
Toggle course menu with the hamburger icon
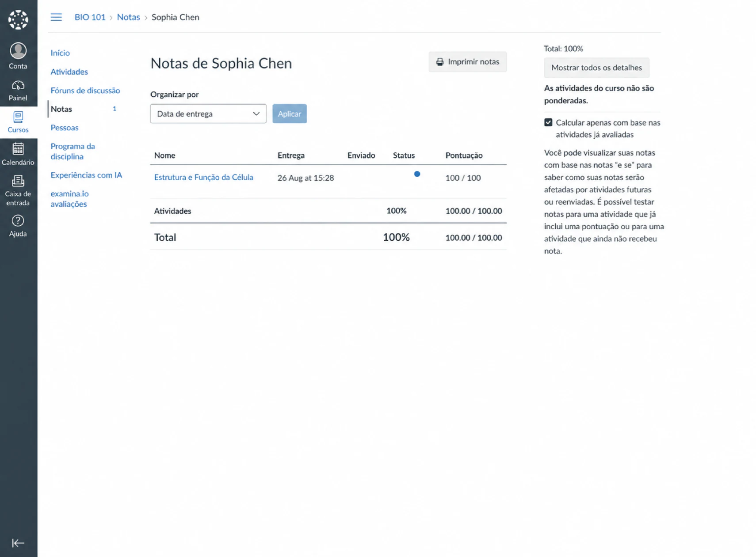pos(56,17)
